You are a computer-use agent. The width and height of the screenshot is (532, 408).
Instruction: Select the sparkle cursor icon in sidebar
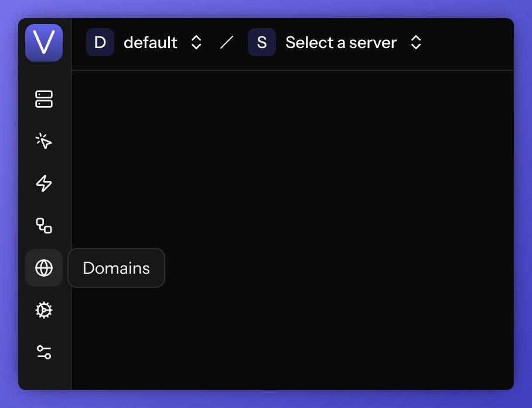(x=44, y=141)
